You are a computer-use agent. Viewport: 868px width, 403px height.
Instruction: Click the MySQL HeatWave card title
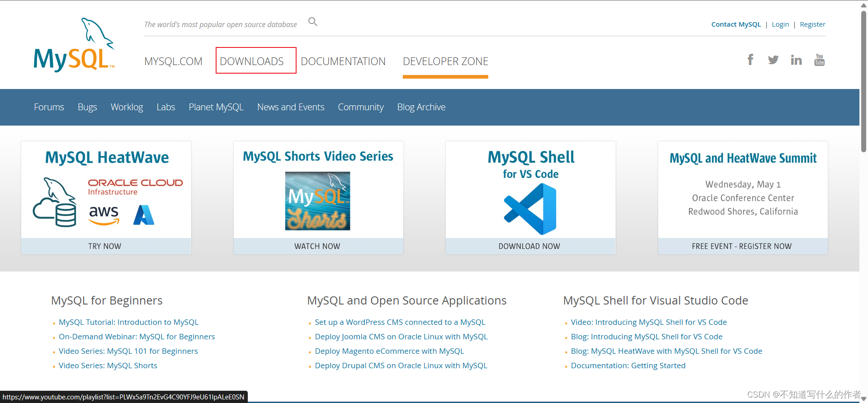pos(107,158)
